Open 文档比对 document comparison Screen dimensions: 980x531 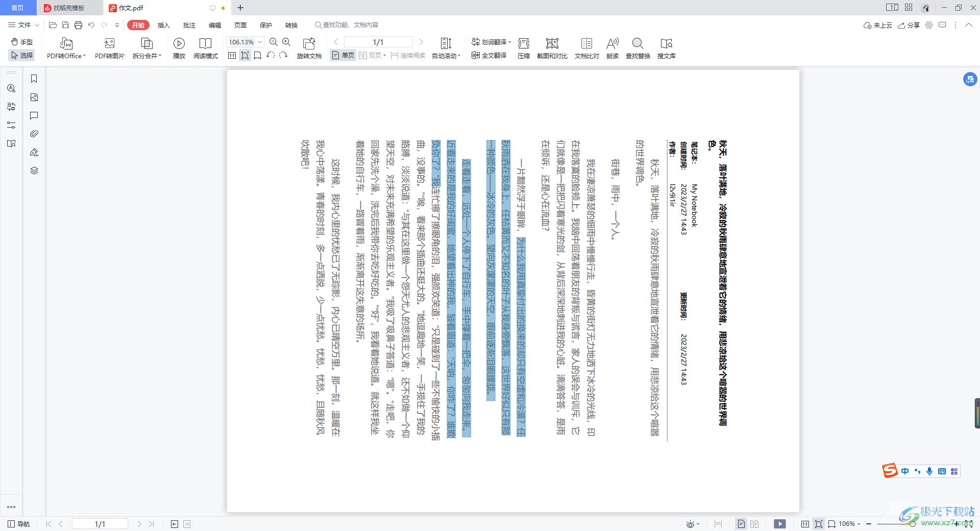[586, 43]
